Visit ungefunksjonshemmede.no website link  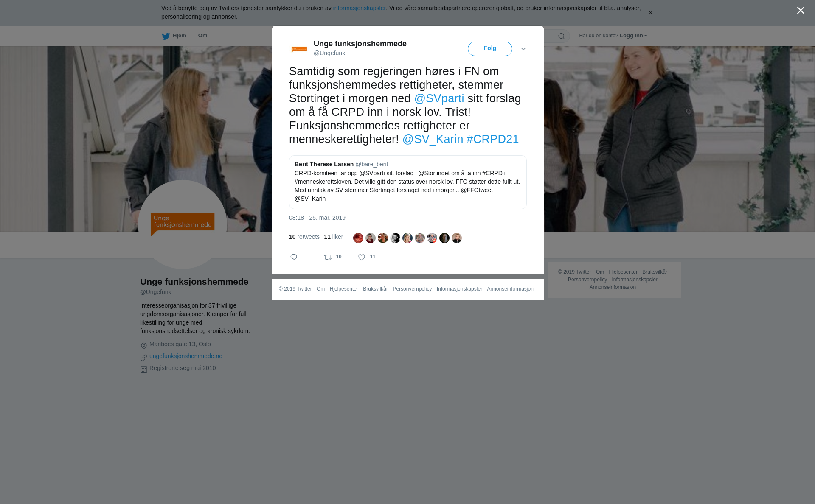click(186, 356)
